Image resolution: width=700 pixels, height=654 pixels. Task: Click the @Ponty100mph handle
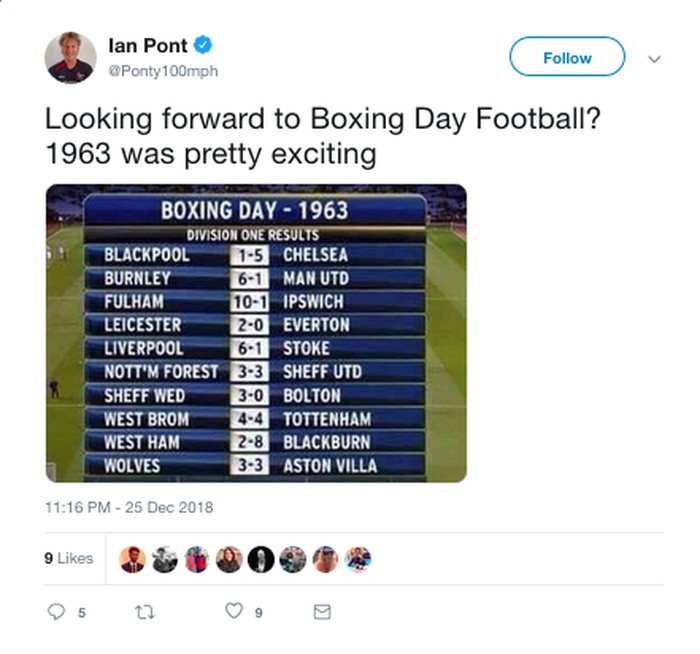[x=162, y=71]
